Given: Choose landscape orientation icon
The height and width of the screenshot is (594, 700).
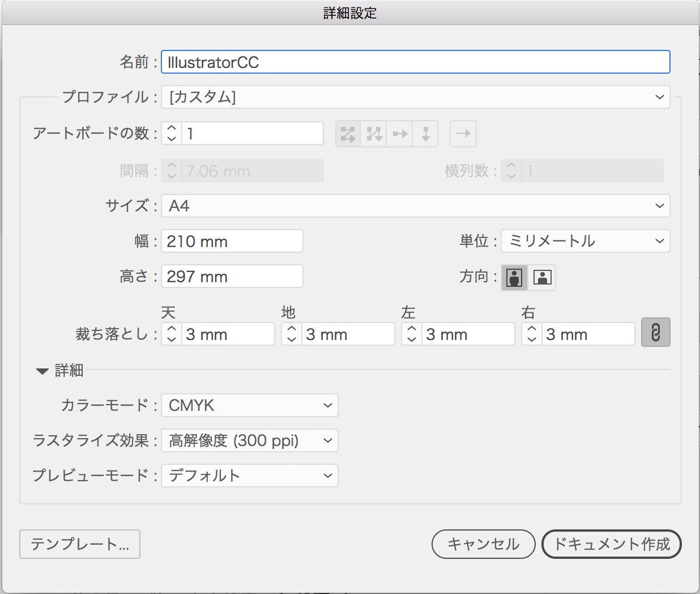Looking at the screenshot, I should tap(542, 277).
